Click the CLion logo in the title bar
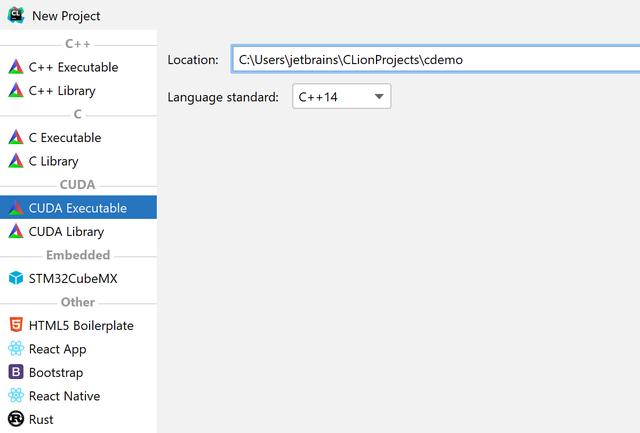 pos(16,16)
